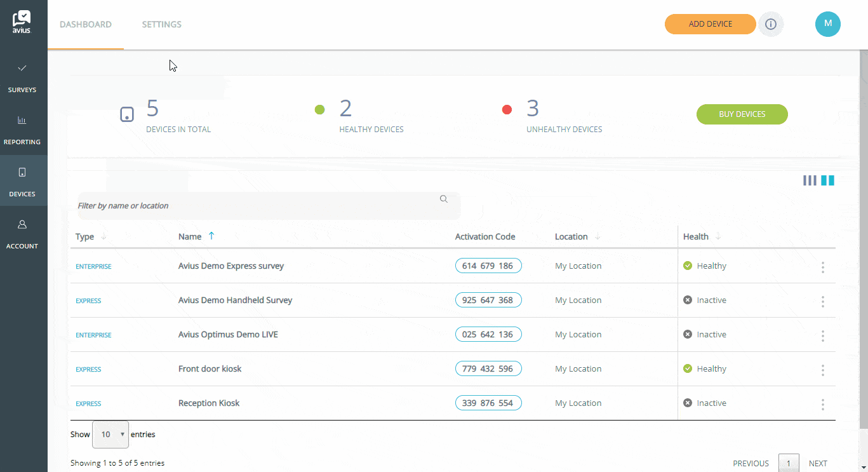Open options menu for Reception Kiosk row

(822, 404)
